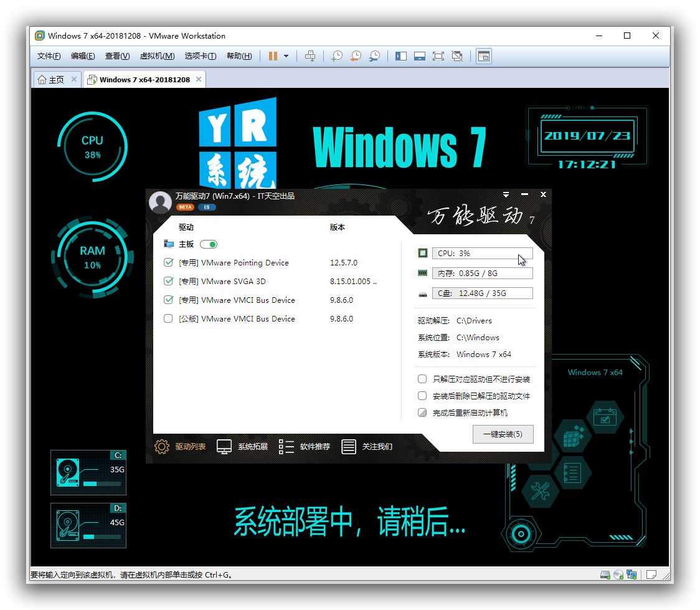Toggle the 主板 driver group switch
This screenshot has width=700, height=610.
(x=209, y=244)
